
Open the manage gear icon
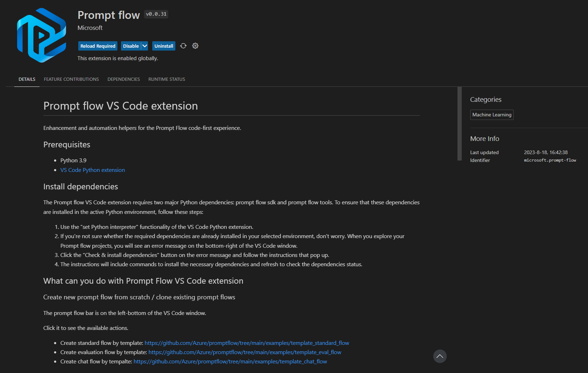pyautogui.click(x=195, y=46)
